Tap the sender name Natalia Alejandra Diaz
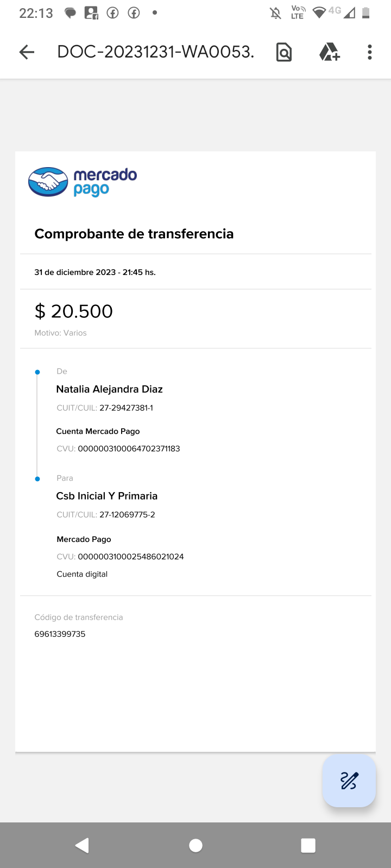391x868 pixels. click(x=110, y=389)
